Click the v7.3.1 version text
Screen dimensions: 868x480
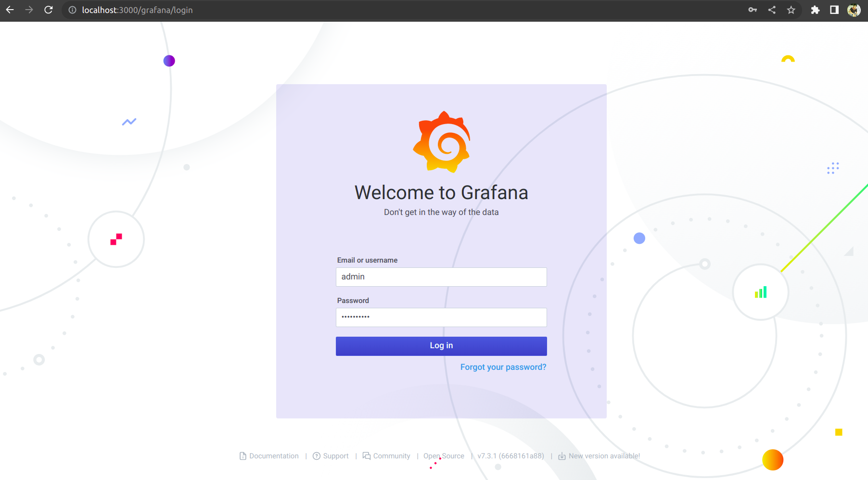click(511, 455)
